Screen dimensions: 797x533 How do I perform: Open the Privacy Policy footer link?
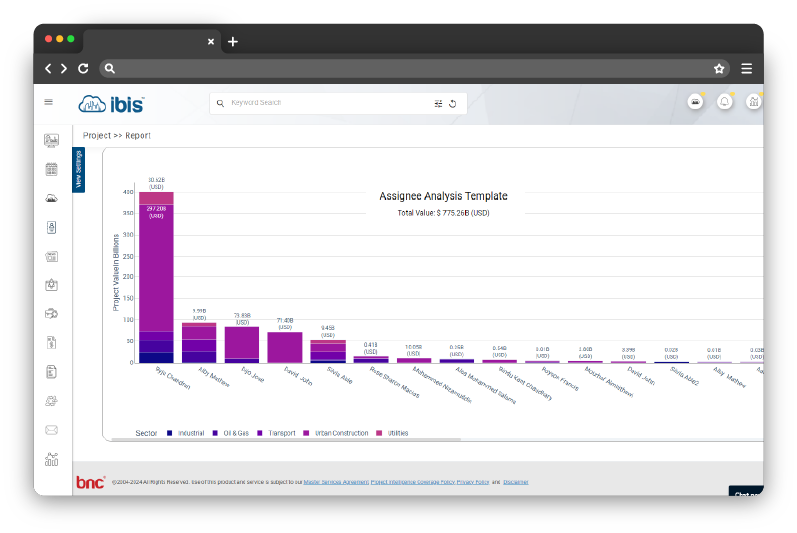click(475, 482)
